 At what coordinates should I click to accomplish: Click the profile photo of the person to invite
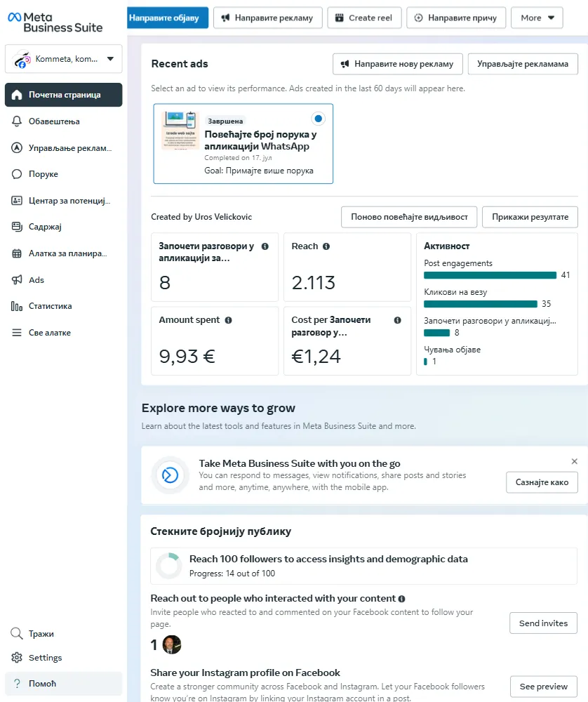tap(172, 644)
